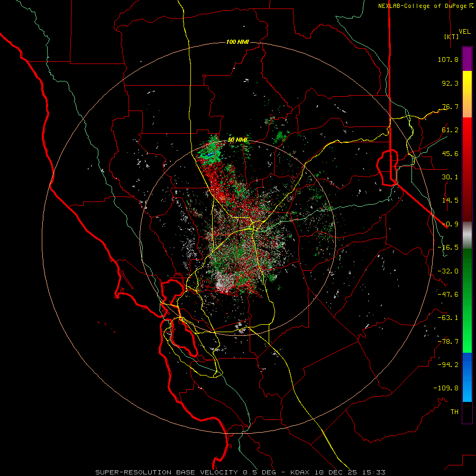Click the 107.8 velocity scale value
Screen dimensions: 476x476
pos(448,59)
